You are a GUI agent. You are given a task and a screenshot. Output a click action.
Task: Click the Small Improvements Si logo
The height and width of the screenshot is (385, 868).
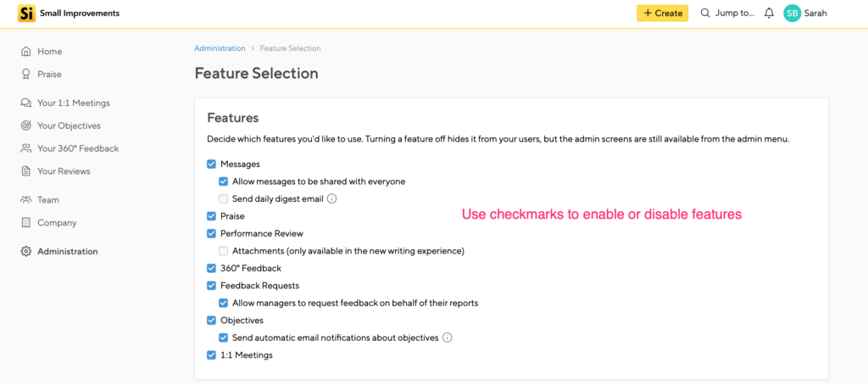pos(26,14)
